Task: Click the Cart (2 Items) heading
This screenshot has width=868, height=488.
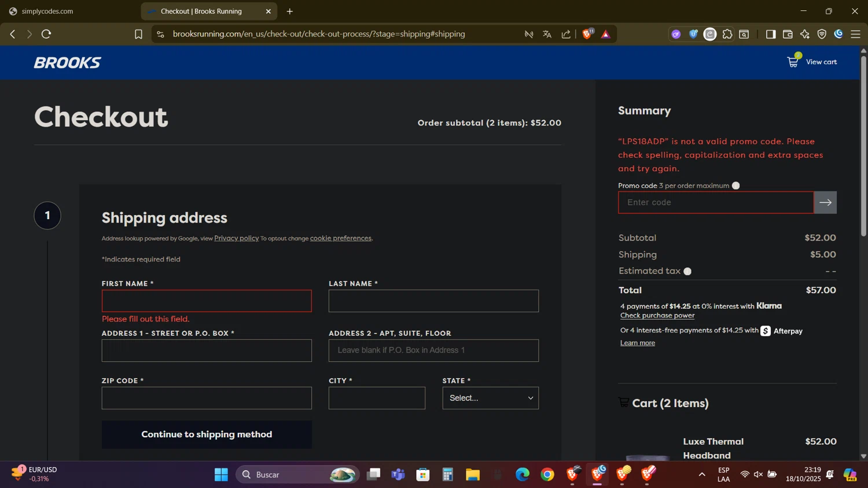Action: [x=670, y=403]
